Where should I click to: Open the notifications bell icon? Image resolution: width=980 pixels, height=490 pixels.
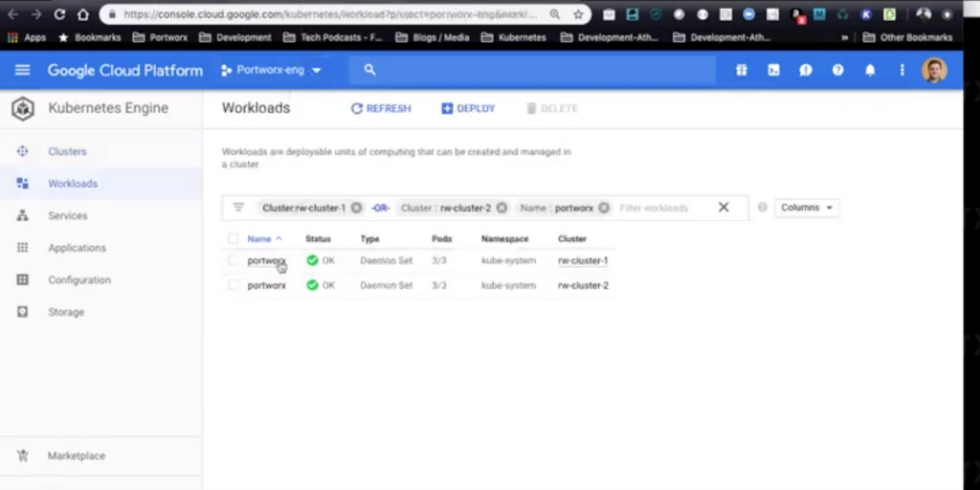pos(870,70)
